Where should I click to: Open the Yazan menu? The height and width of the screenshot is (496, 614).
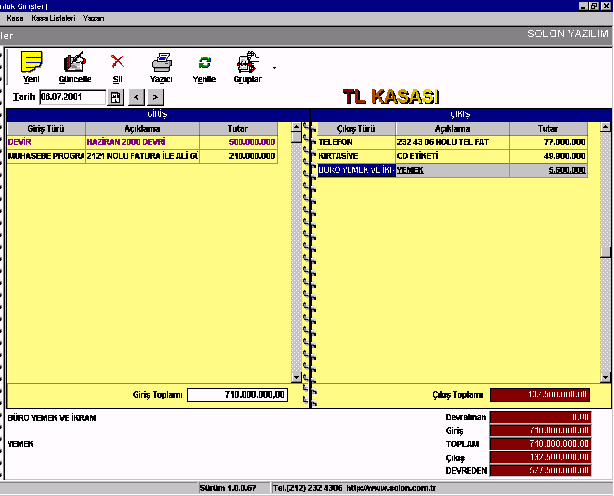click(x=93, y=18)
